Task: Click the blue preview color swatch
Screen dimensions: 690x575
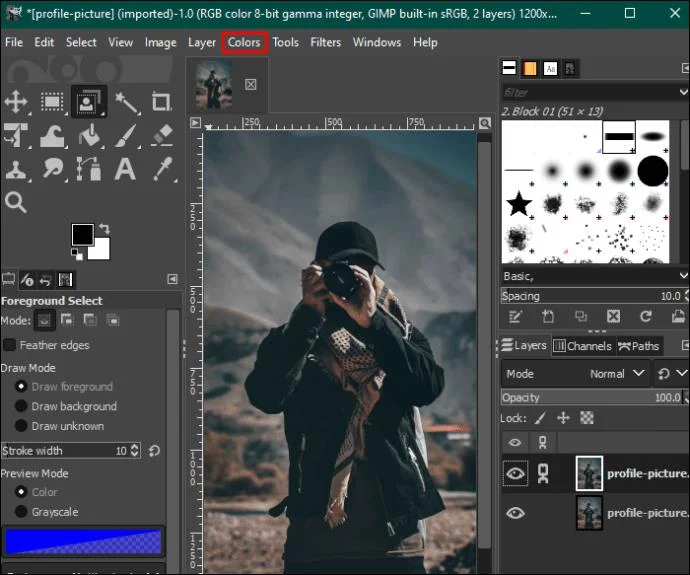Action: (x=83, y=541)
